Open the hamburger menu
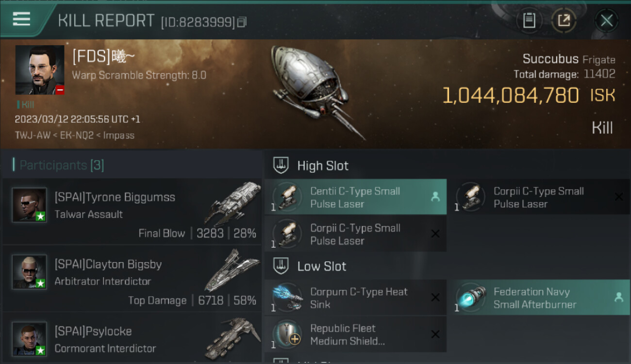 click(21, 19)
